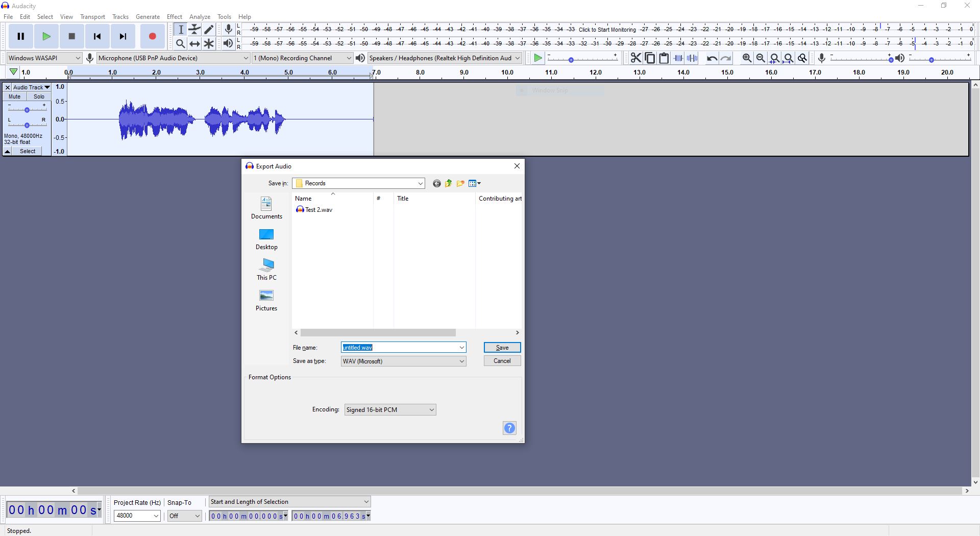Open the Recording Channel dropdown
This screenshot has height=536, width=980.
(x=302, y=58)
